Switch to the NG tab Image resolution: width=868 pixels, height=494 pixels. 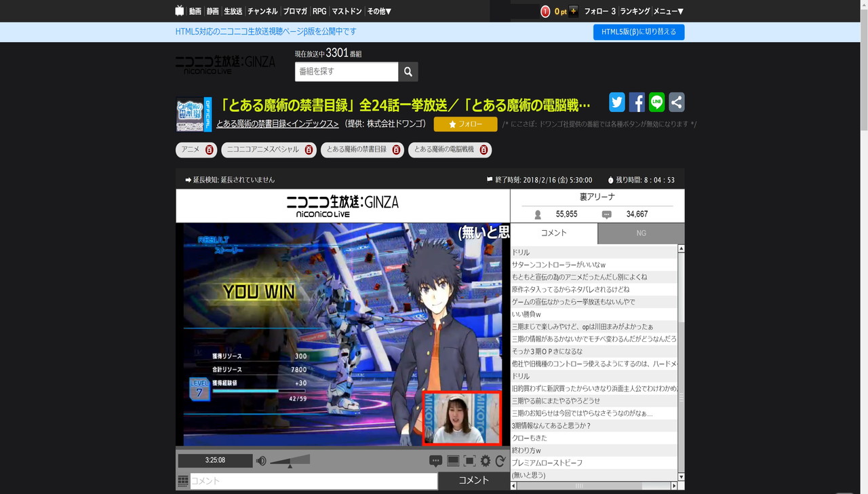coord(641,233)
